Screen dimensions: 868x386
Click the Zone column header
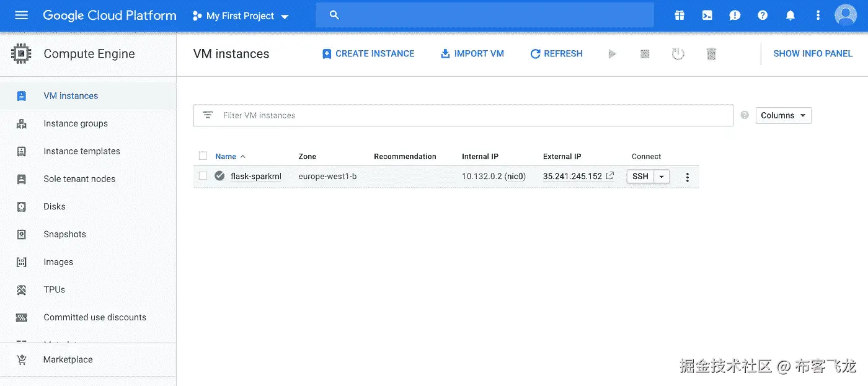click(307, 157)
